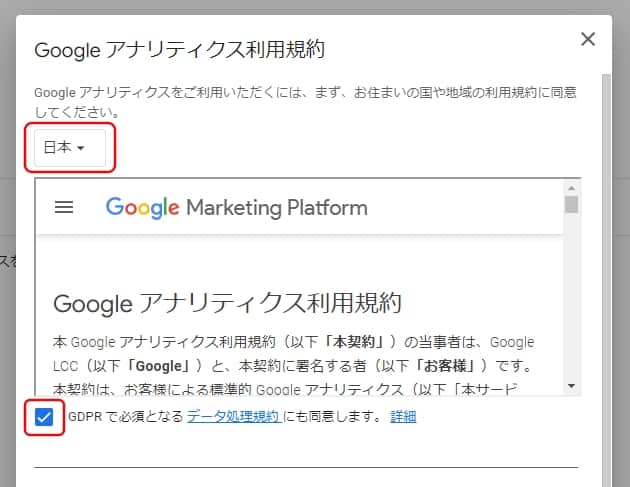Click the bold 「Google」 text in terms
The height and width of the screenshot is (487, 630).
[159, 366]
